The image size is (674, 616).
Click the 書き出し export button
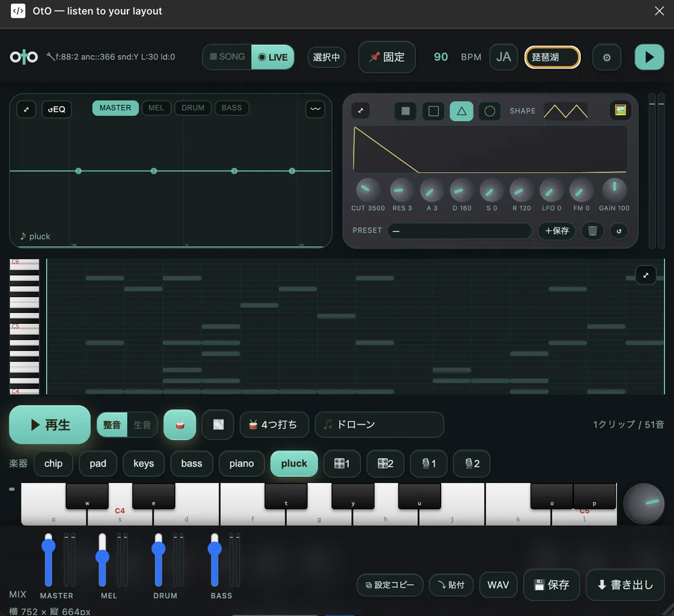(626, 585)
